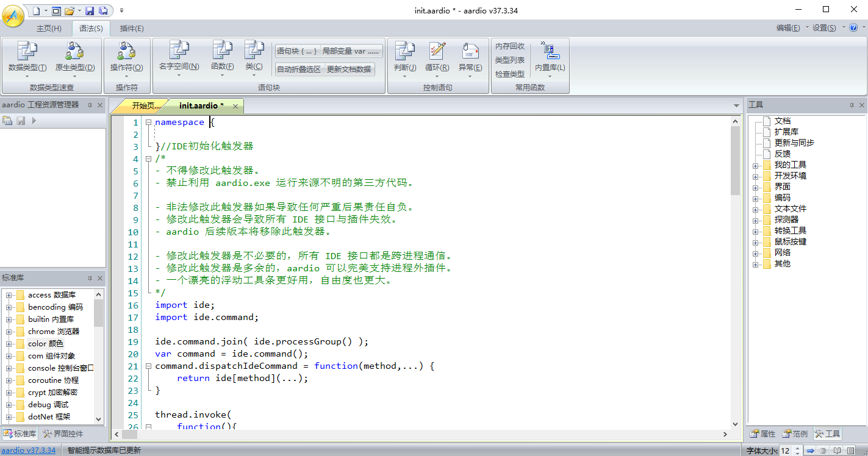Expand the 开发环境 folder in tools

click(x=756, y=176)
